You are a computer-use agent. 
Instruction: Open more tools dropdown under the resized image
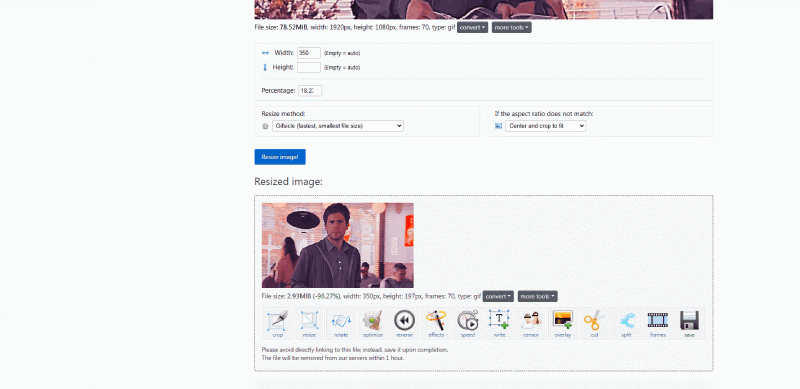(538, 297)
